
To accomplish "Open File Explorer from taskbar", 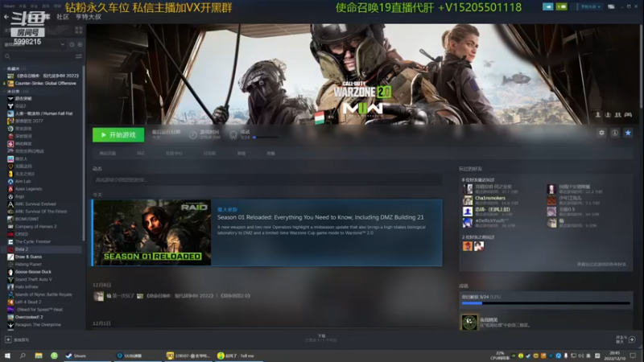I will pos(39,356).
